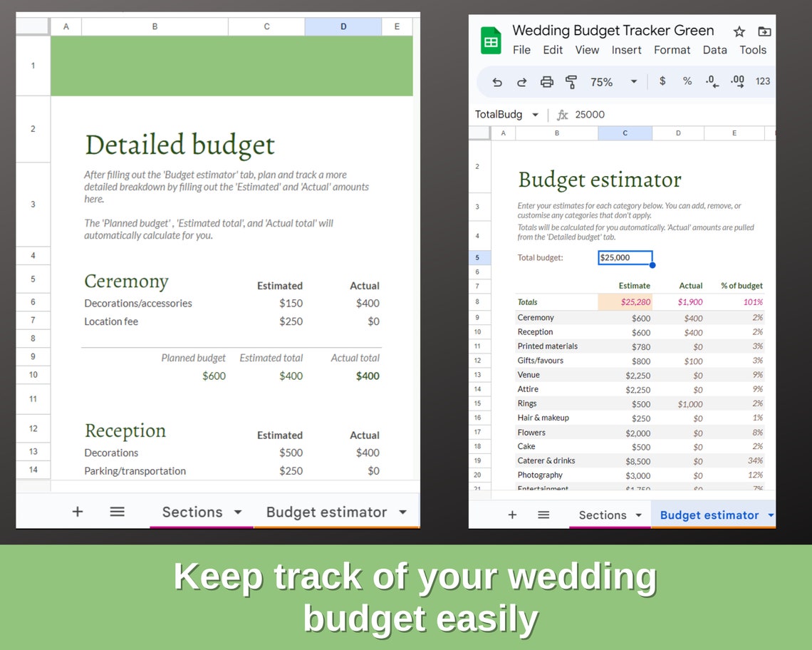The height and width of the screenshot is (650, 812).
Task: Apply percent format with the % icon
Action: pyautogui.click(x=687, y=81)
